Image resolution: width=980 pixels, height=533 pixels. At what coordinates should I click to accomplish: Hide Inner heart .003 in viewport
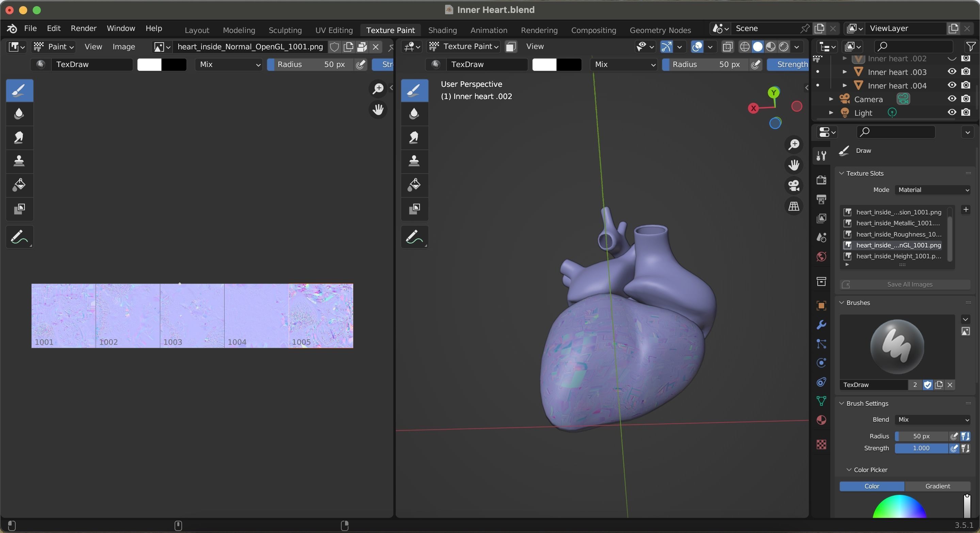(951, 72)
